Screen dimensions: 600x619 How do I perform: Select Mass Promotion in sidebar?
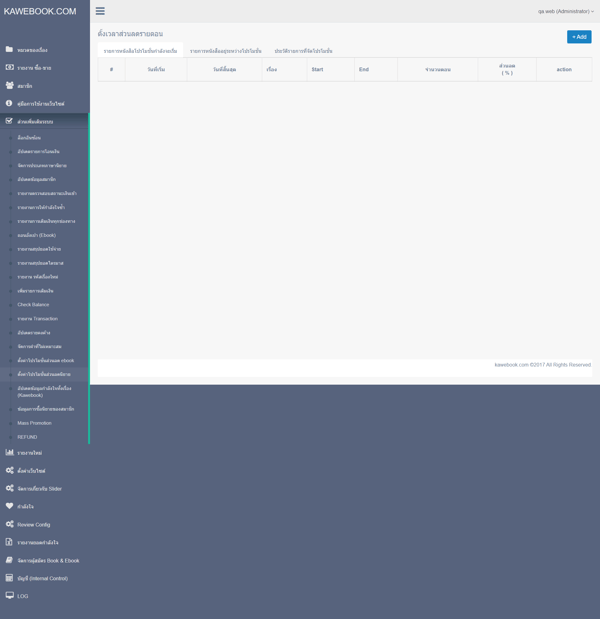(x=34, y=423)
